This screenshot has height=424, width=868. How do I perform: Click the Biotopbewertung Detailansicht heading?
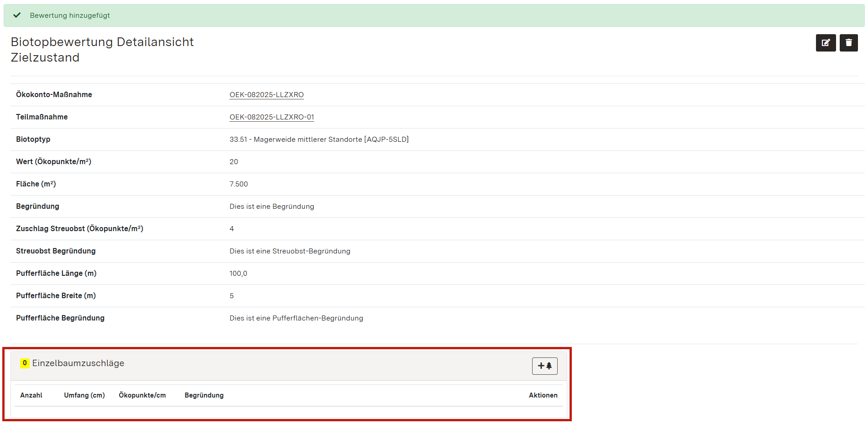(102, 42)
